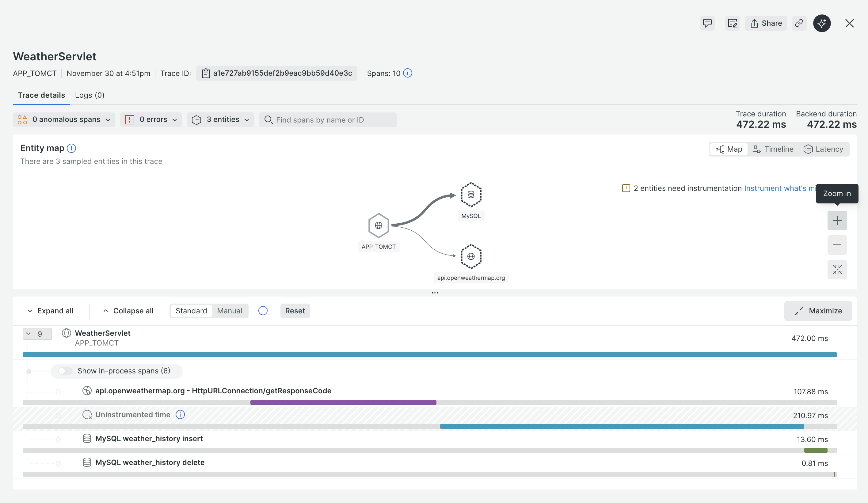Copy trace ID via clipboard icon
Viewport: 868px width, 503px height.
point(206,73)
